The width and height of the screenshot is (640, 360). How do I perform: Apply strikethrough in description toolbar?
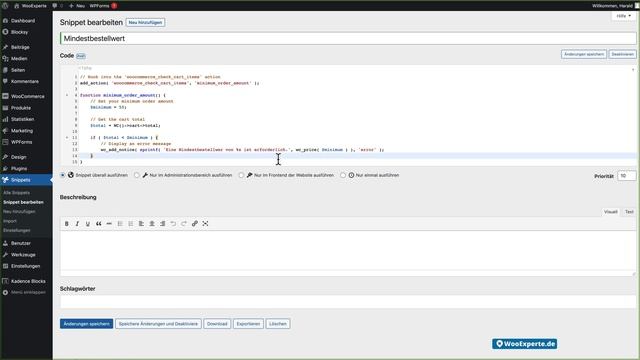(109, 224)
